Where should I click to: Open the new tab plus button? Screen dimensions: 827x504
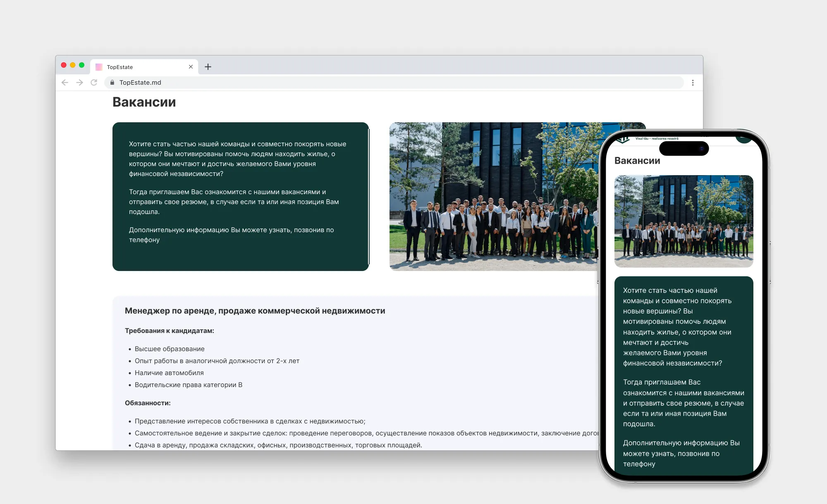208,67
